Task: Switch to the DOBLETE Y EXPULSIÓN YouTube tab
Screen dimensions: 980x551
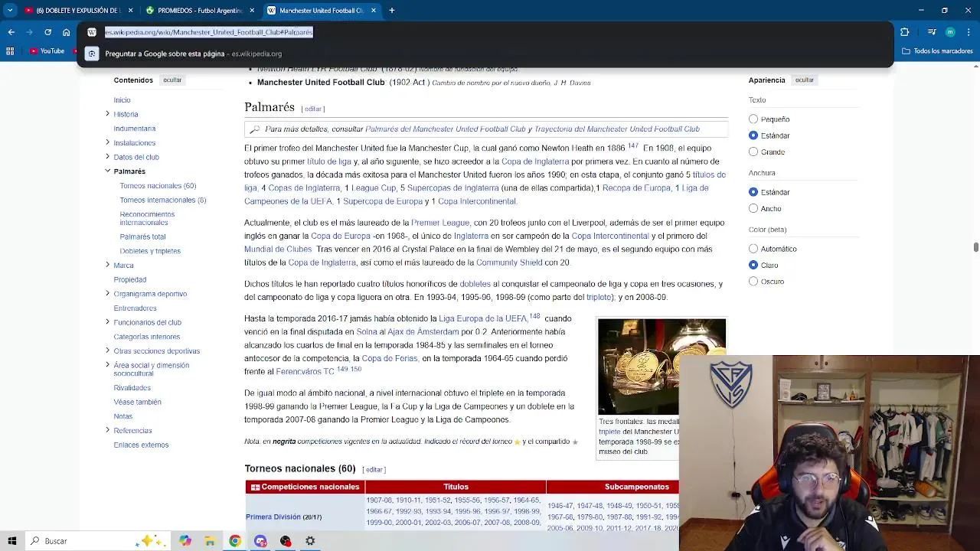Action: (x=79, y=11)
